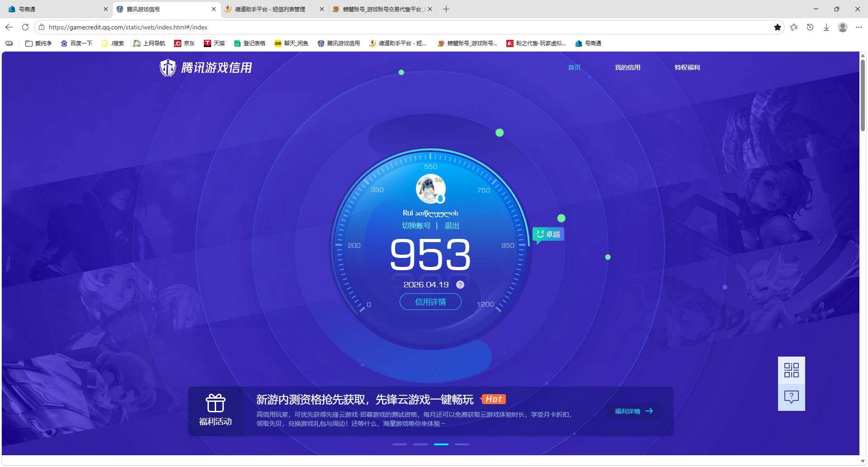
Task: Open the downloads icon
Action: click(826, 27)
